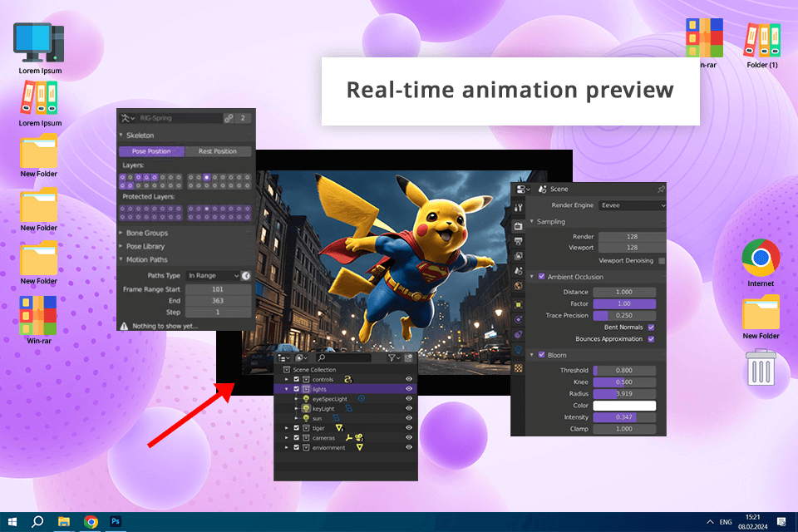Open the Physics properties tab icon
This screenshot has width=798, height=532.
click(x=518, y=319)
